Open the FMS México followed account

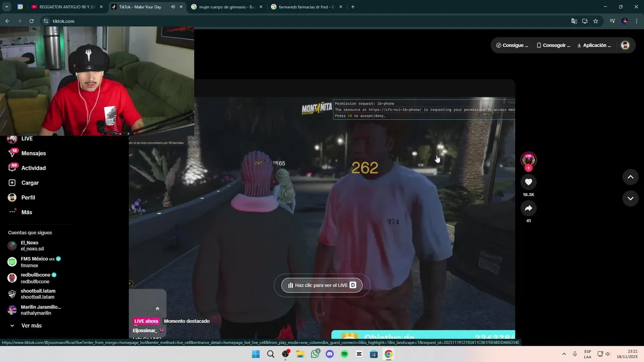34,262
